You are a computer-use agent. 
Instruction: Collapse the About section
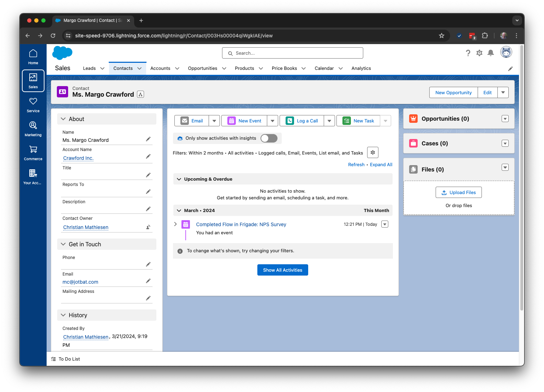coord(63,119)
